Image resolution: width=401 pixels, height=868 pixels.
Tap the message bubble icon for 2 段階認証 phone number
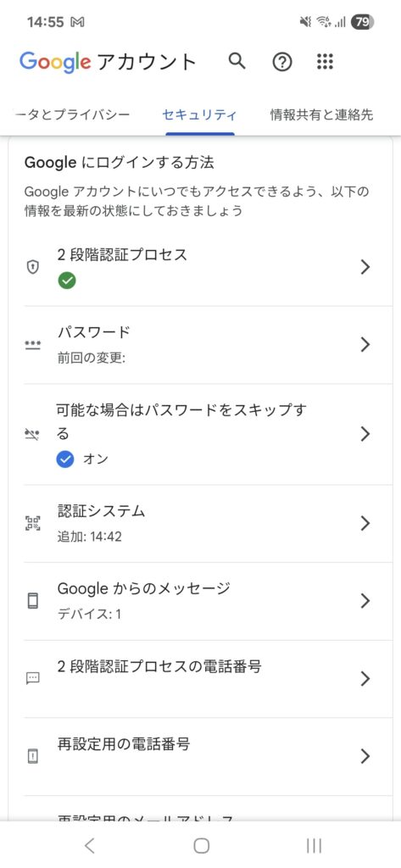click(33, 678)
